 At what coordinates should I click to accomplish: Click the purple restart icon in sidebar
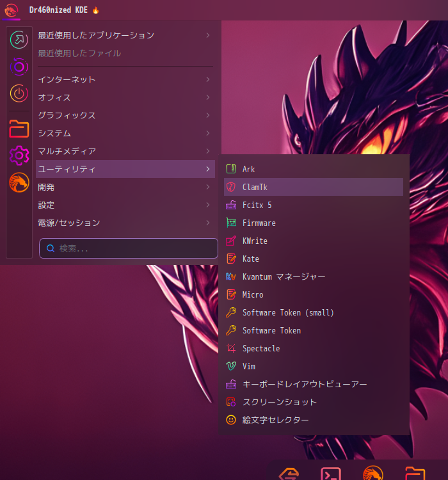coord(19,67)
